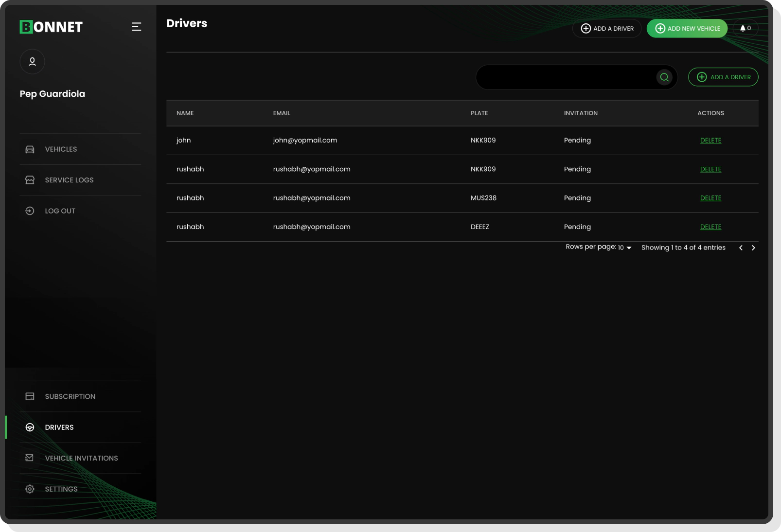Navigate to Vehicle Invitations section
Image resolution: width=781 pixels, height=532 pixels.
pos(81,458)
